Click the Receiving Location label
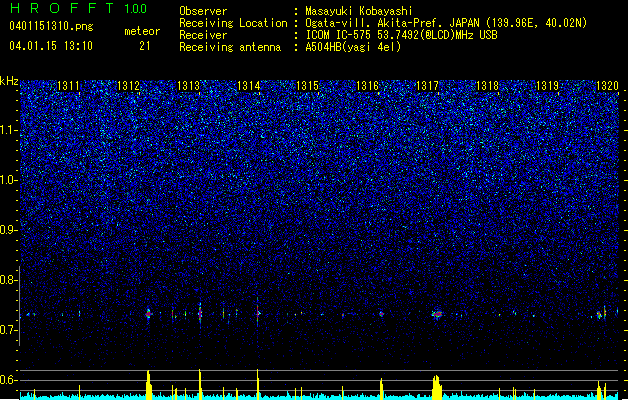This screenshot has width=629, height=400. [x=233, y=23]
